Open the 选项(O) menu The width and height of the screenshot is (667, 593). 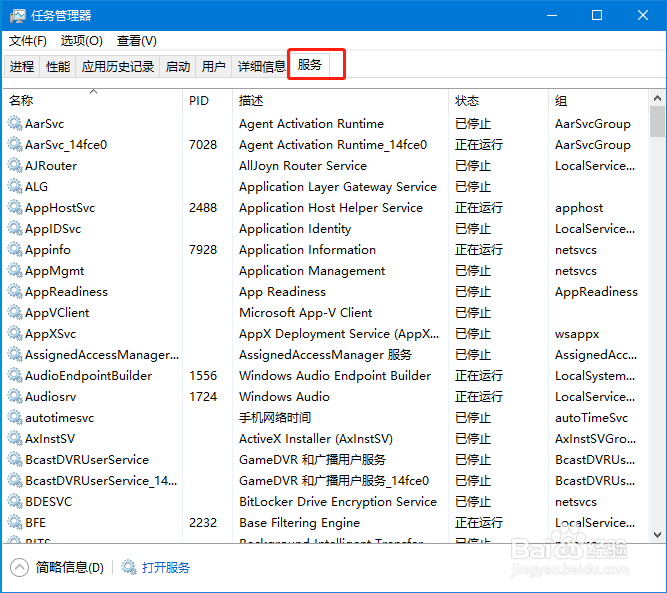pos(82,41)
